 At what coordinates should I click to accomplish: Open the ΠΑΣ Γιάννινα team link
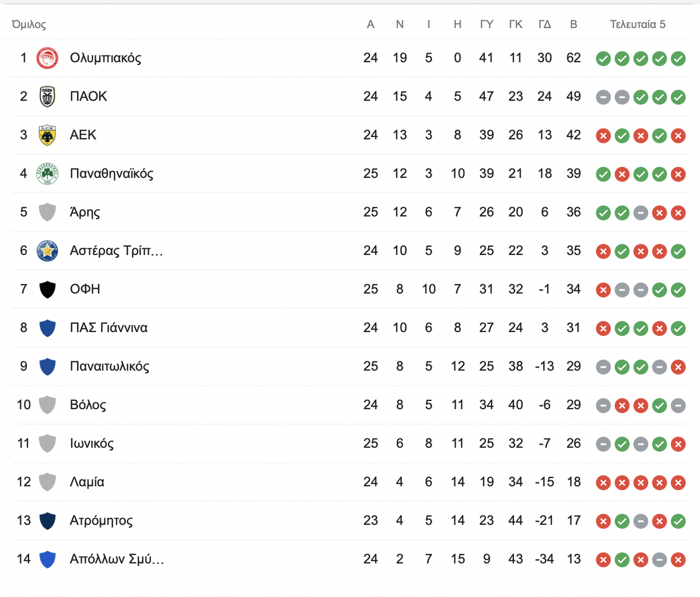[108, 327]
